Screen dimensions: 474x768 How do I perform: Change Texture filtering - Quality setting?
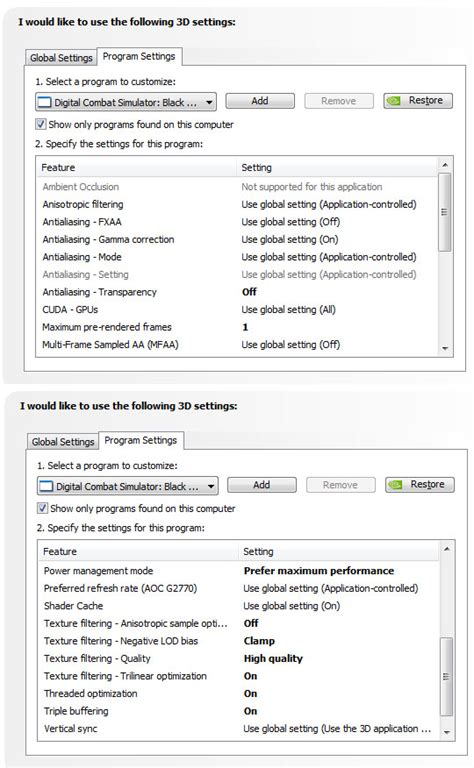pyautogui.click(x=273, y=659)
